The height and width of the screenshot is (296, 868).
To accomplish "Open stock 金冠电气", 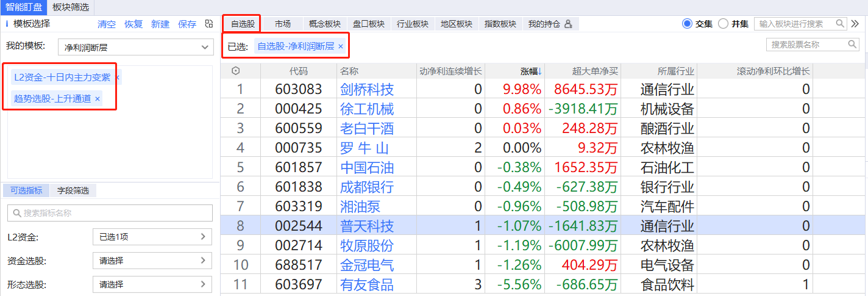I will (x=367, y=265).
